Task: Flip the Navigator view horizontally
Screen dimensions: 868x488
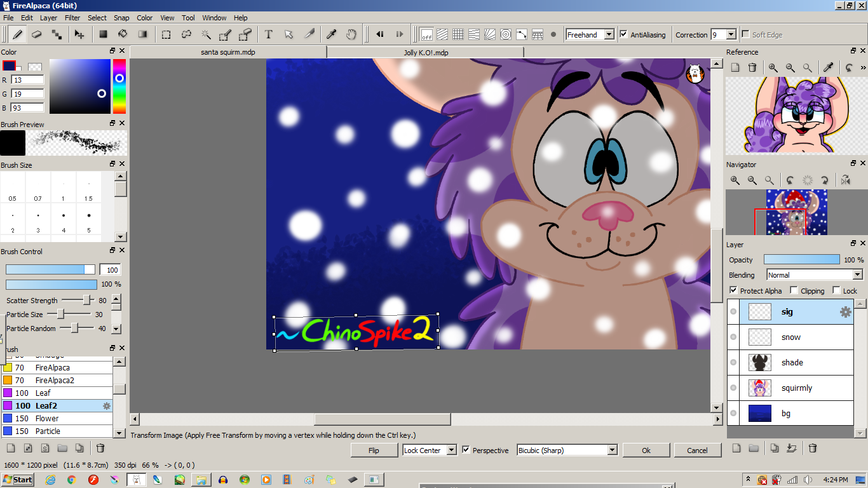Action: (845, 180)
